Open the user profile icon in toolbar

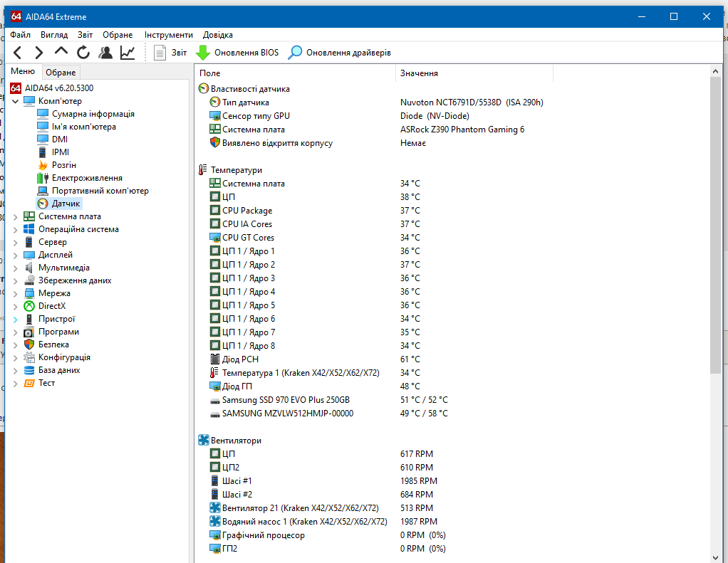(x=105, y=53)
